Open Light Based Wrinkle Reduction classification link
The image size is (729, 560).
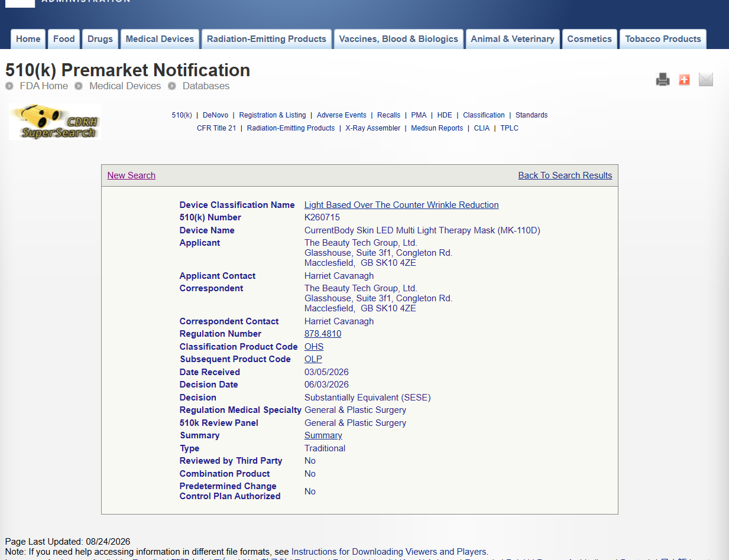click(401, 205)
